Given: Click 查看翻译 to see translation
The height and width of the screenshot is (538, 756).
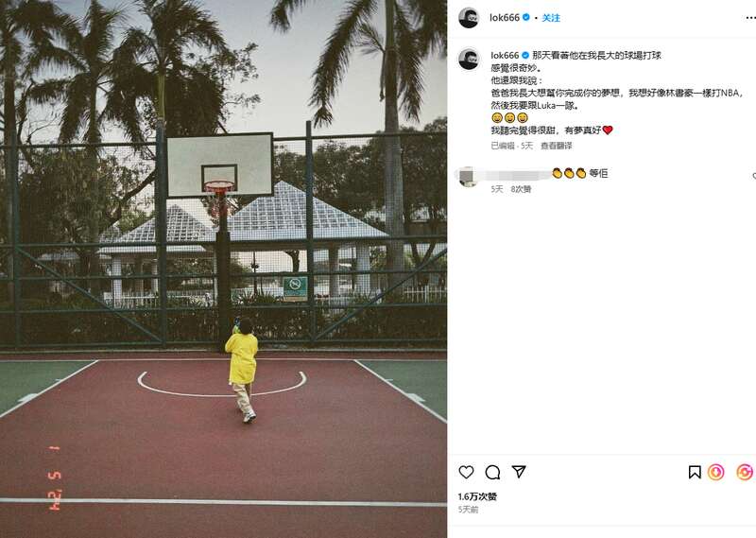Looking at the screenshot, I should (x=556, y=146).
